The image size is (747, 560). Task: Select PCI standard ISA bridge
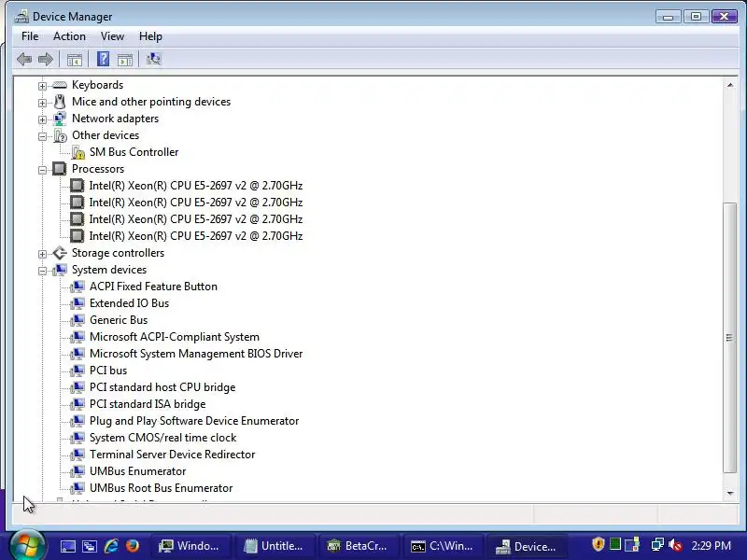tap(148, 404)
